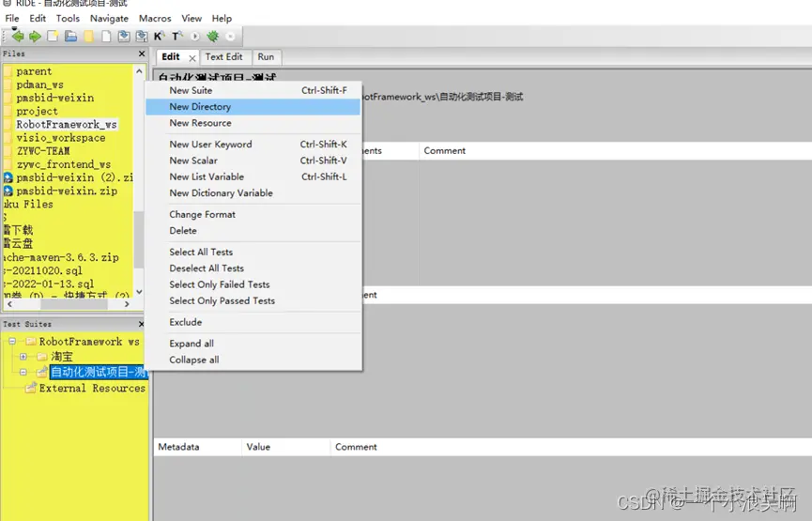Choose Select Only Failed Tests

[253, 284]
